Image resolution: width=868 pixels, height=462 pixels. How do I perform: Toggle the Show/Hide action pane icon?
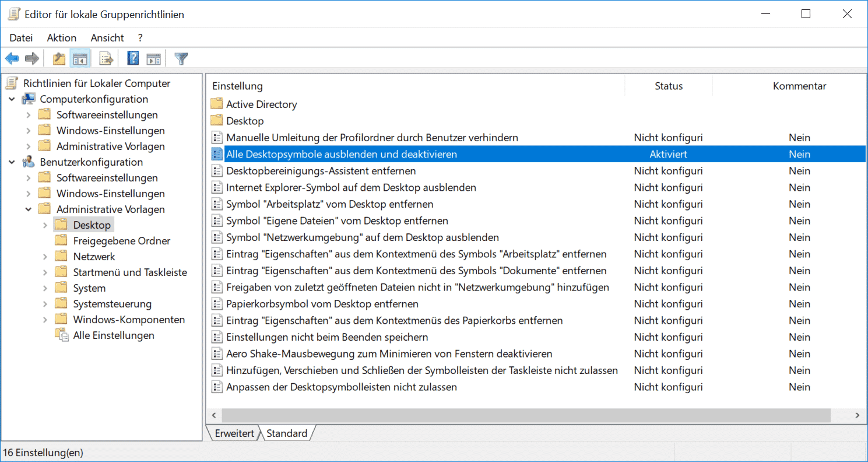pyautogui.click(x=153, y=58)
